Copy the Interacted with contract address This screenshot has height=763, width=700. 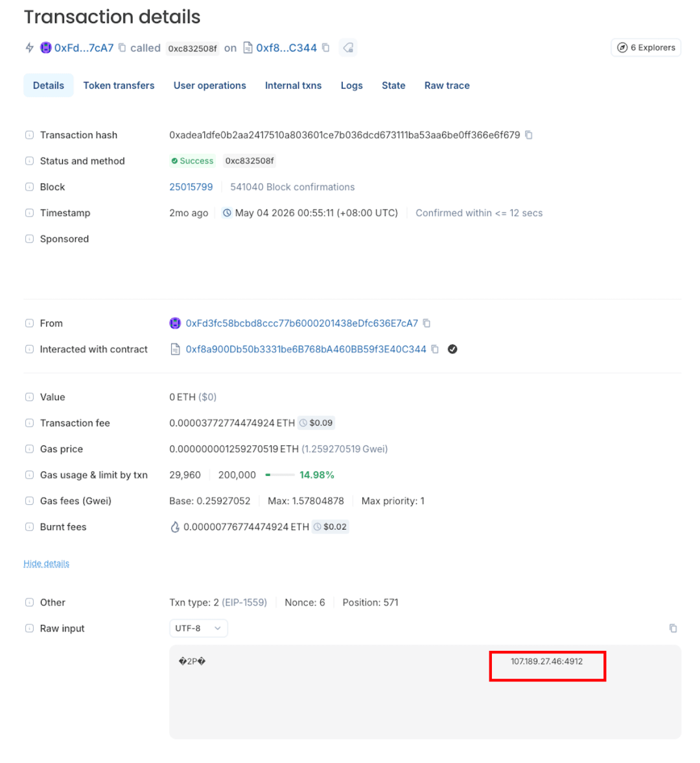435,349
